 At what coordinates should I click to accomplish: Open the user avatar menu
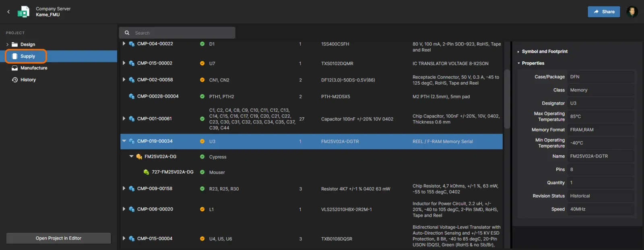(x=632, y=12)
